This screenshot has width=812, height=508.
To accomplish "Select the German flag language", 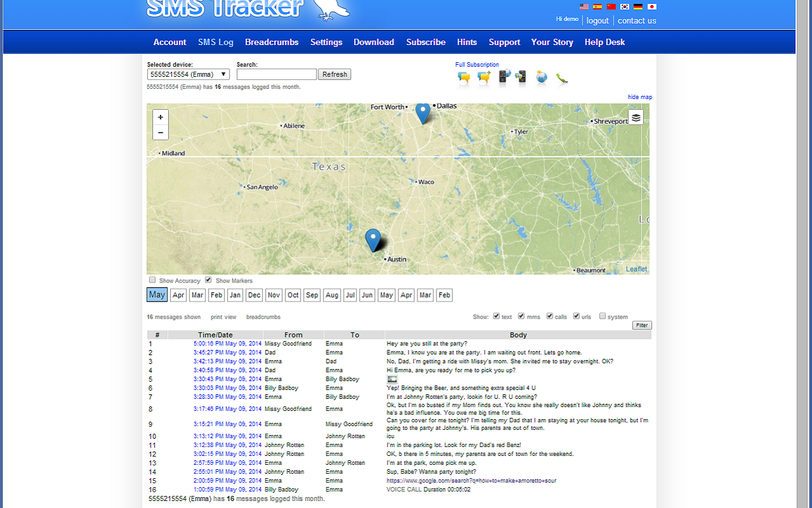I will 638,7.
